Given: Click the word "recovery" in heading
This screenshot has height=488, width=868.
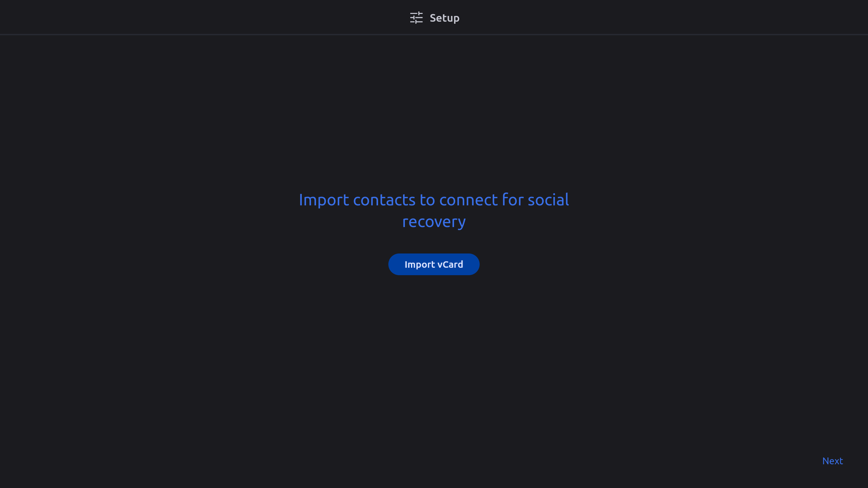Looking at the screenshot, I should 434,222.
